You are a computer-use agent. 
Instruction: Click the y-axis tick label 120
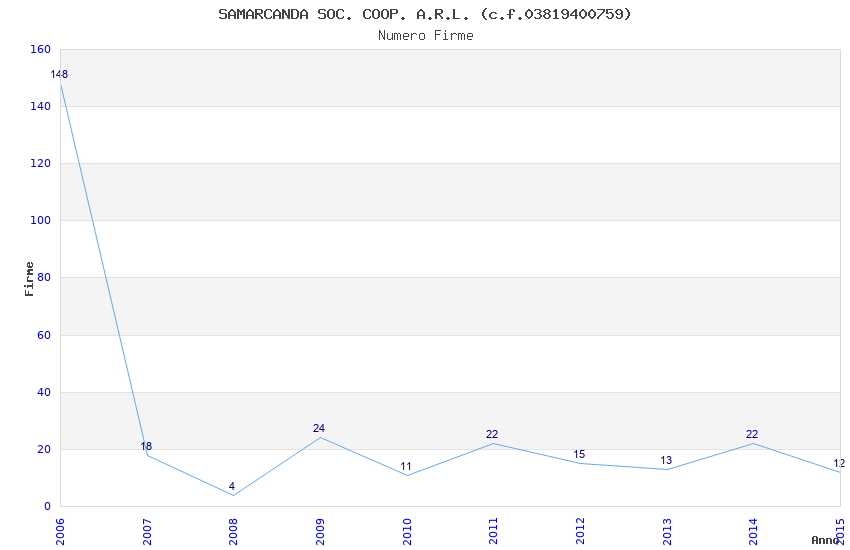tap(40, 163)
